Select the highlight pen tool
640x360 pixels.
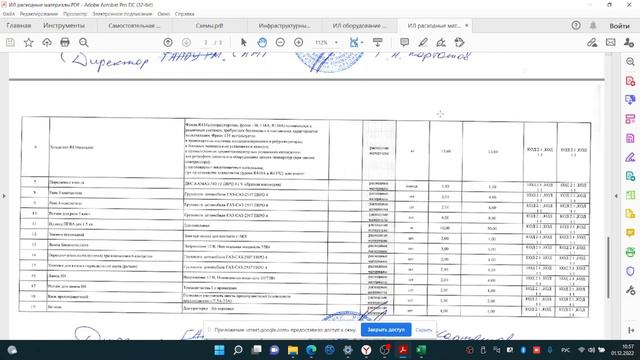click(423, 42)
